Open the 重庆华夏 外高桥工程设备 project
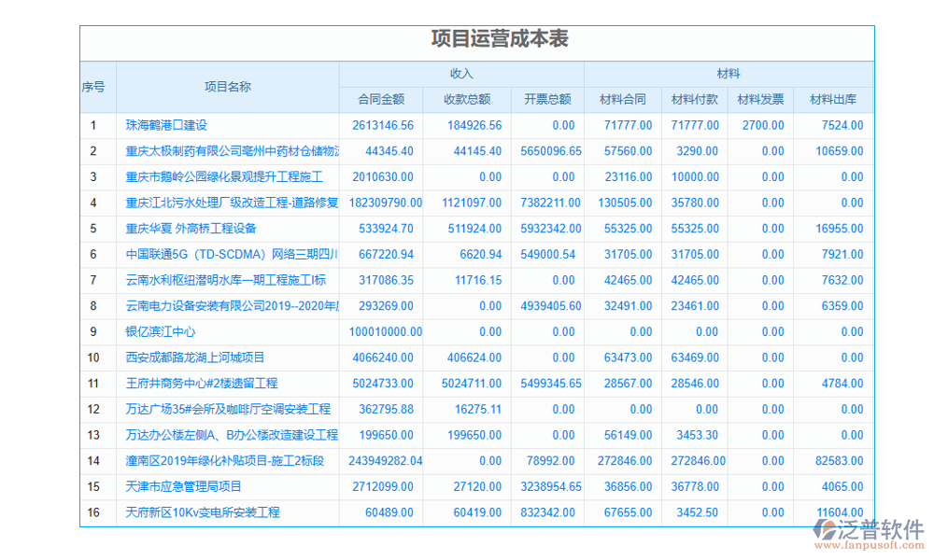Viewport: 934px width, 560px height. click(191, 228)
